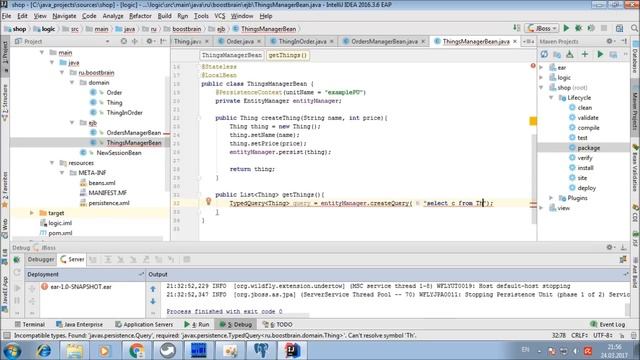Open Chrome from the taskbar
The width and height of the screenshot is (640, 360).
tap(137, 351)
